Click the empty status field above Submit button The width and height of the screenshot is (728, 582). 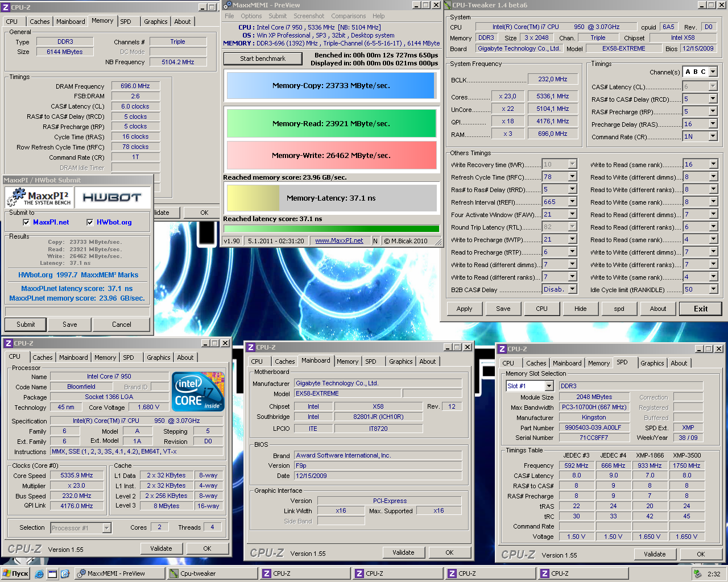[x=77, y=311]
